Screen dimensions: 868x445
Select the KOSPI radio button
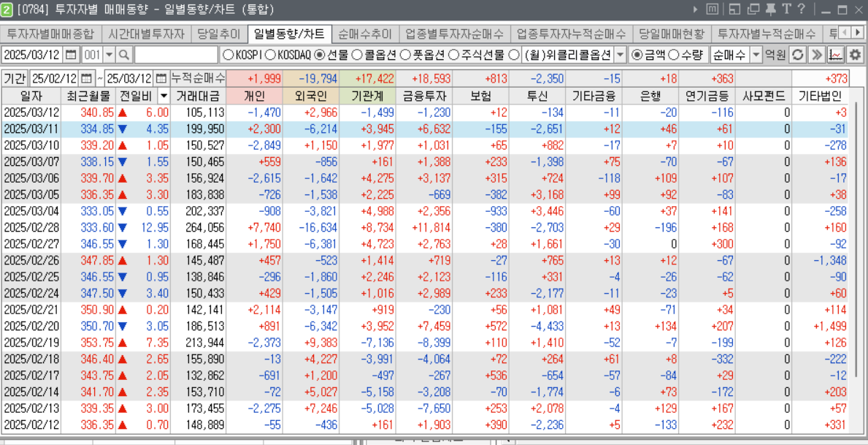point(228,55)
